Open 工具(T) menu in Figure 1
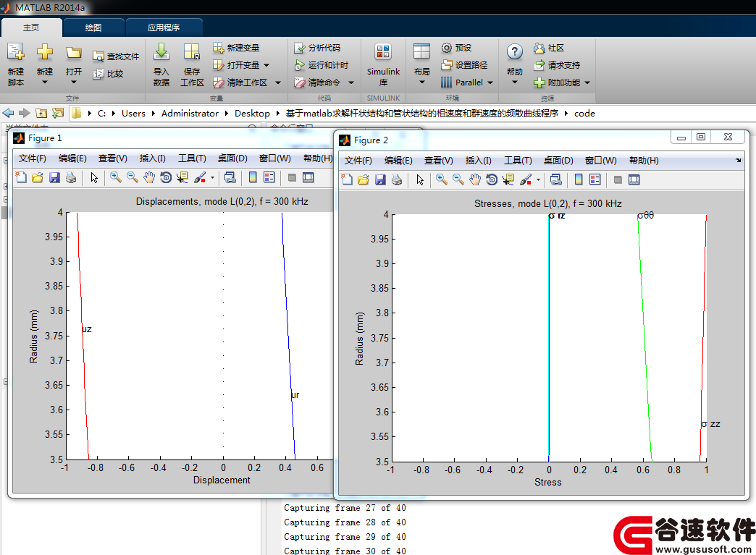Screen dimensions: 756x555 coord(192,158)
